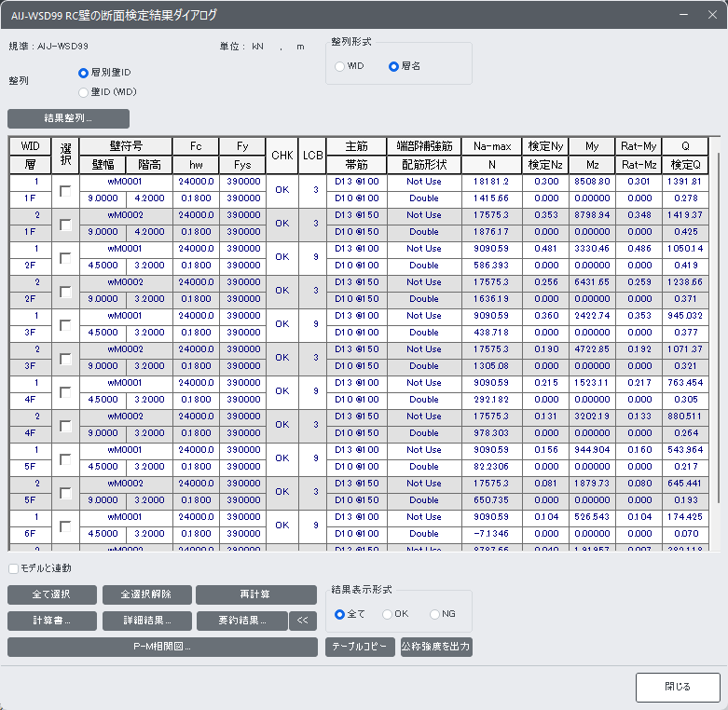Click the N value -7.1346
Screen dimensions: 728x710
[x=491, y=534]
